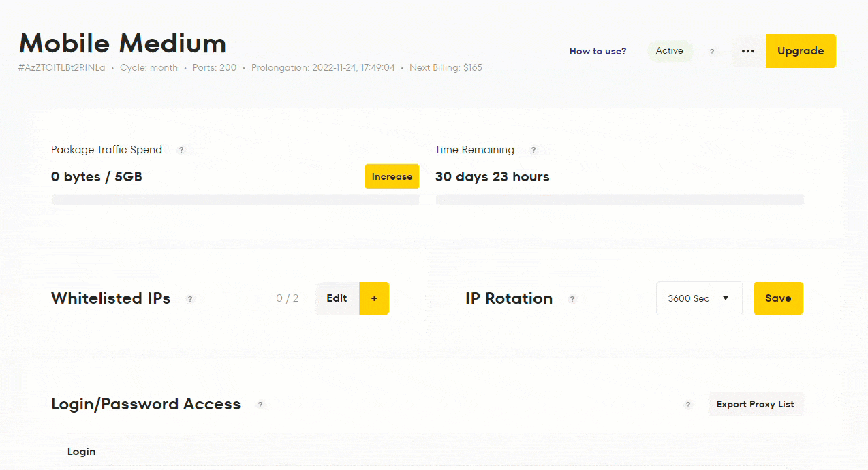Click help icon next to Whitelisted IPs
The image size is (868, 470).
190,299
